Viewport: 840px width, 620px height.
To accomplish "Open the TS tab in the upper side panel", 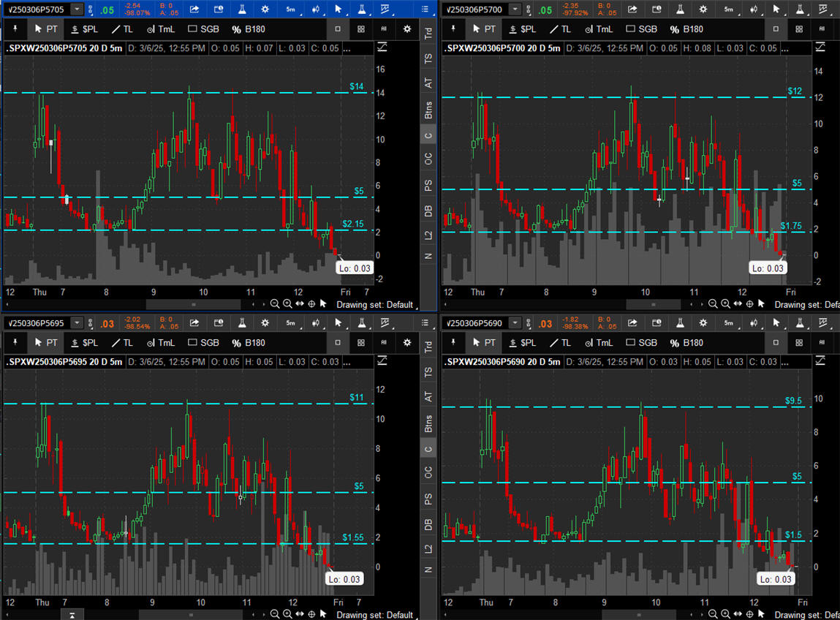I will [428, 58].
